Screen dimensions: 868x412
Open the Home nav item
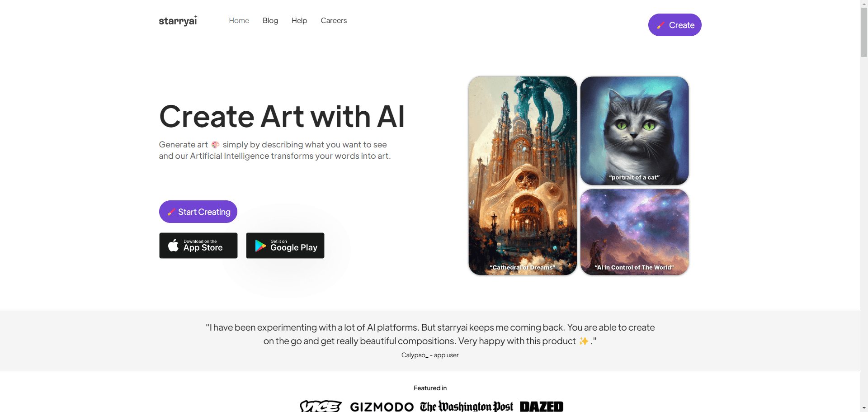(x=239, y=20)
